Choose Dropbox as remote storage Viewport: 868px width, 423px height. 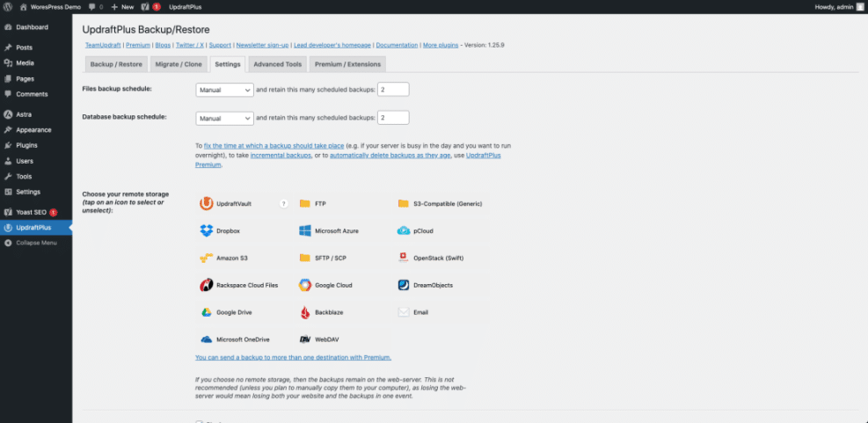click(244, 231)
